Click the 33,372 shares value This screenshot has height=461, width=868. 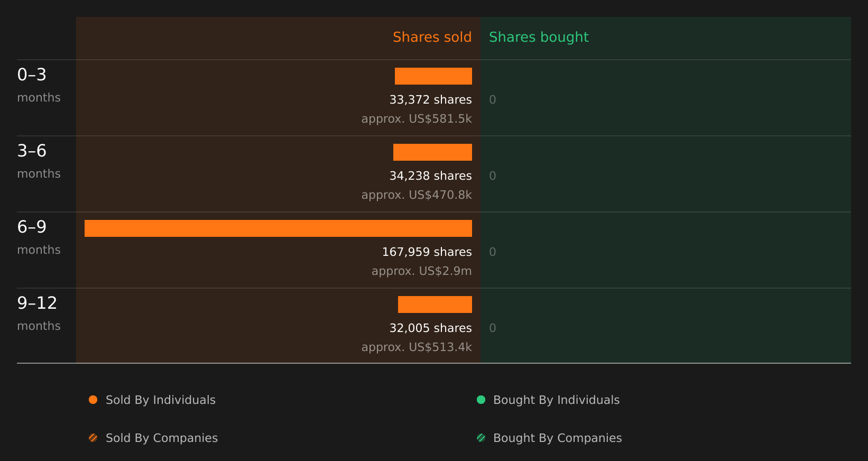[431, 100]
